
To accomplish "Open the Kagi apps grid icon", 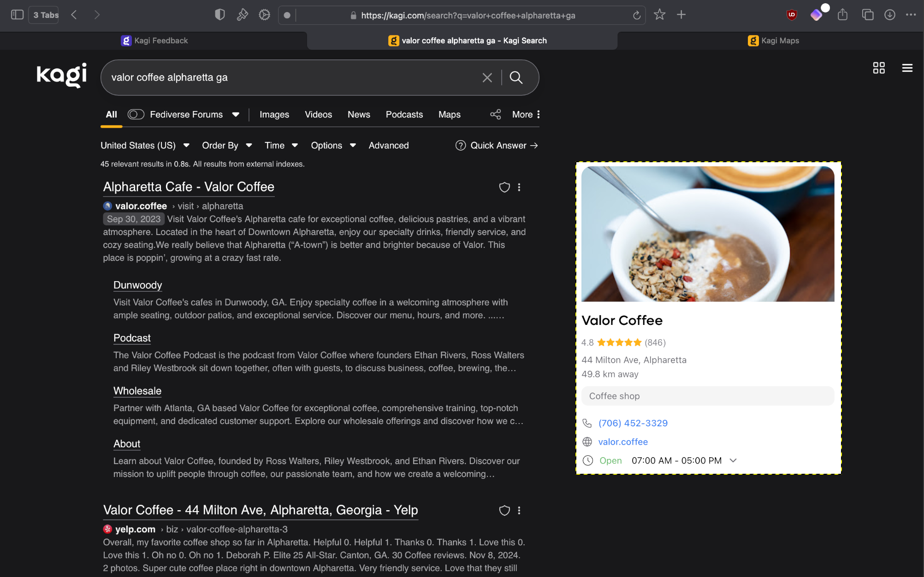I will tap(879, 68).
